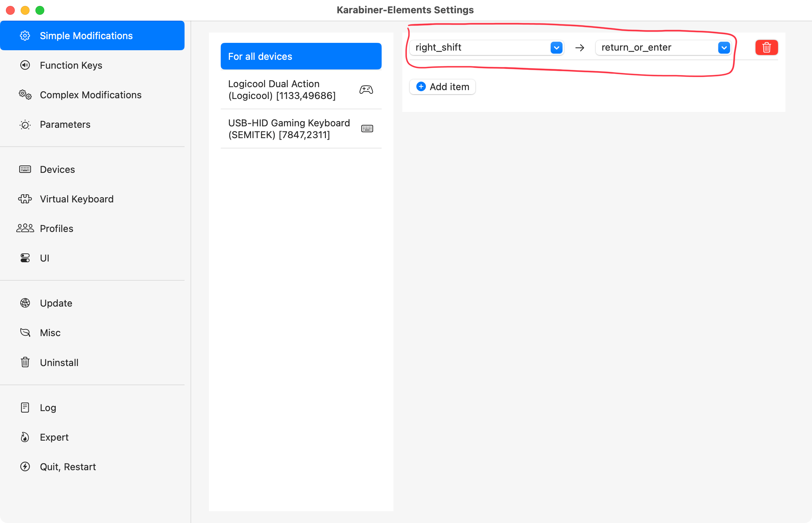The width and height of the screenshot is (812, 523).
Task: Expand the right_shift source key dropdown
Action: coord(556,47)
